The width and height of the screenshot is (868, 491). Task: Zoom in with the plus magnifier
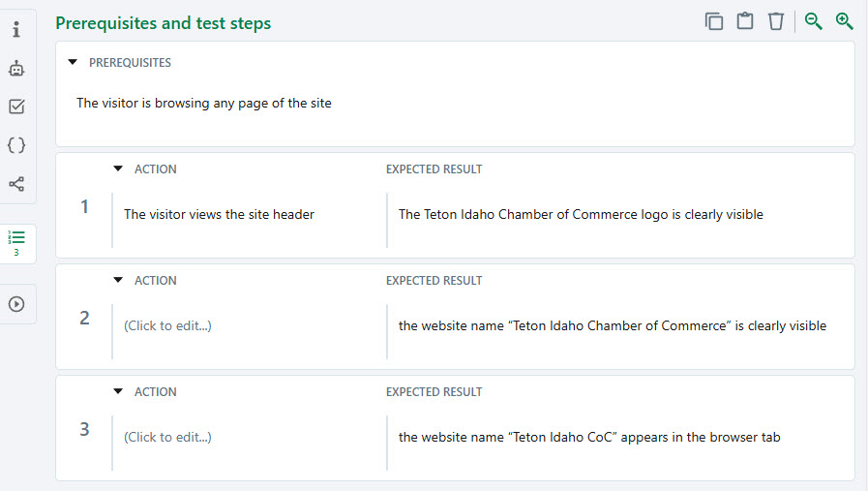point(845,21)
